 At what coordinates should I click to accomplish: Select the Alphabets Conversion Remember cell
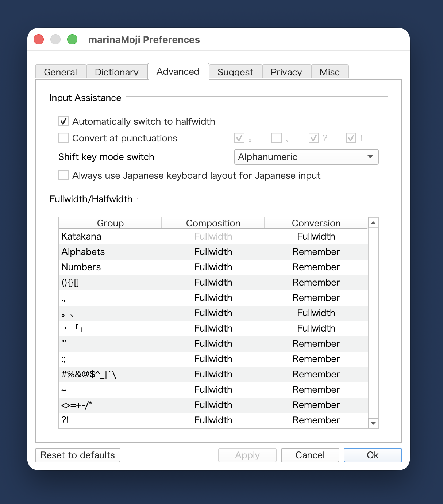pyautogui.click(x=316, y=252)
